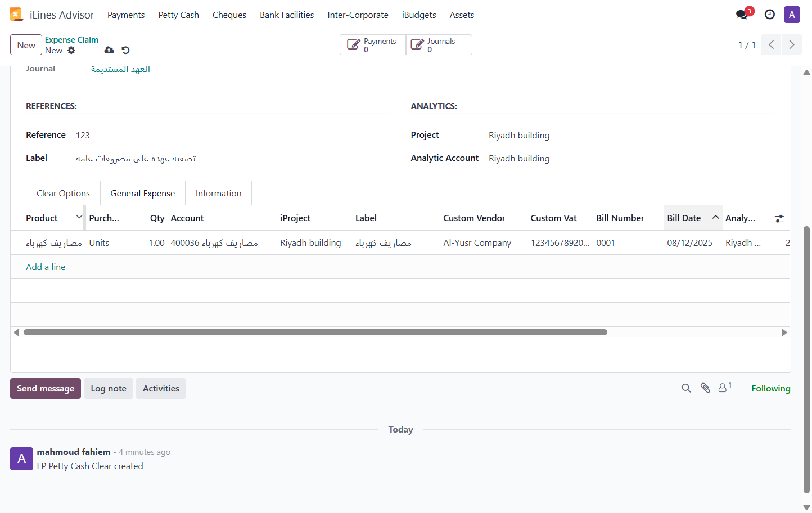Click the New record button
This screenshot has width=812, height=513.
click(26, 45)
